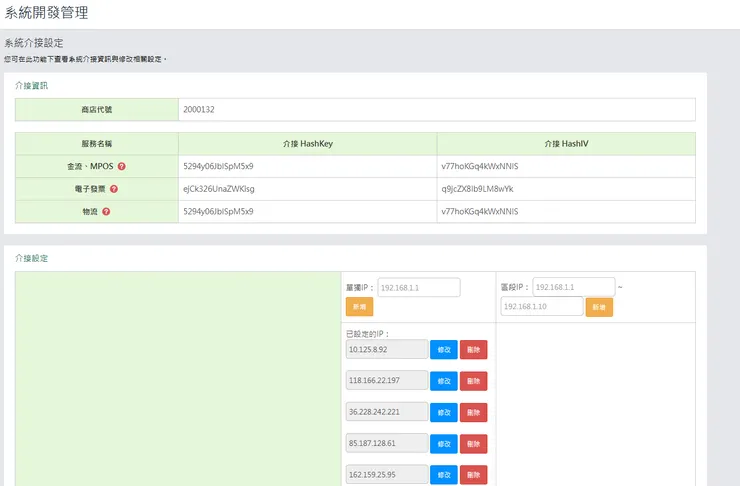Click the 服務名稱 column header

click(97, 143)
